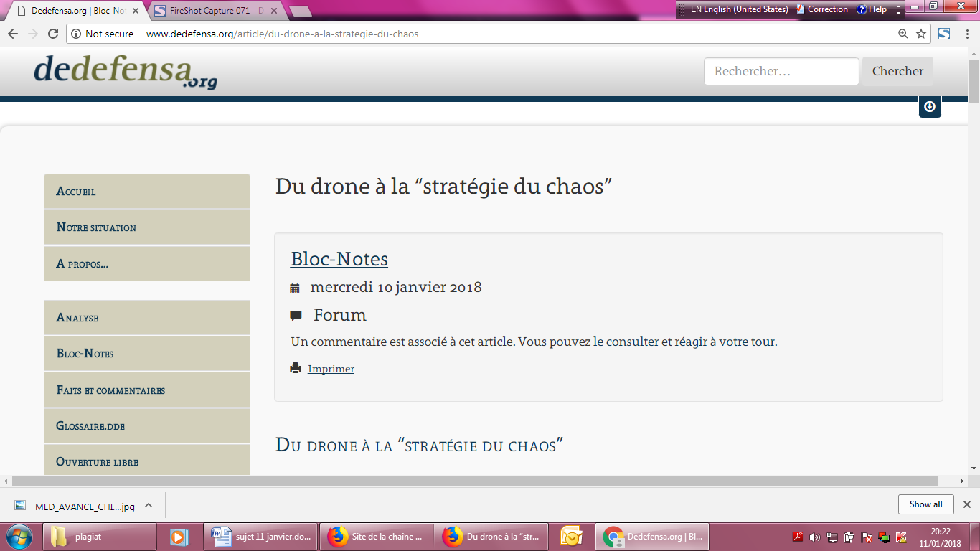Screen dimensions: 980x551
Task: Click the calendar icon next to the article date
Action: click(x=294, y=287)
